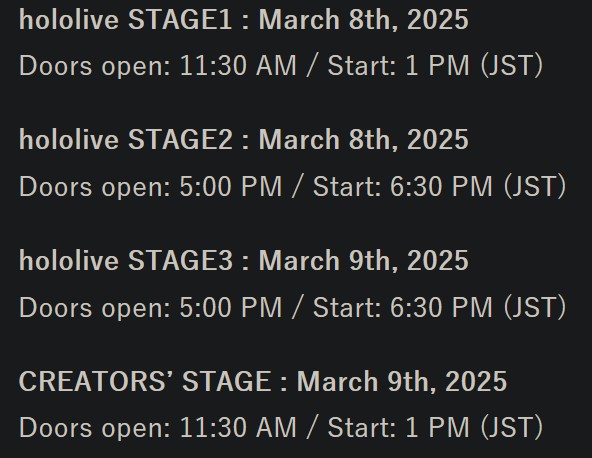
Task: Click the (JST) label under CREATORS' STAGE
Action: click(512, 428)
